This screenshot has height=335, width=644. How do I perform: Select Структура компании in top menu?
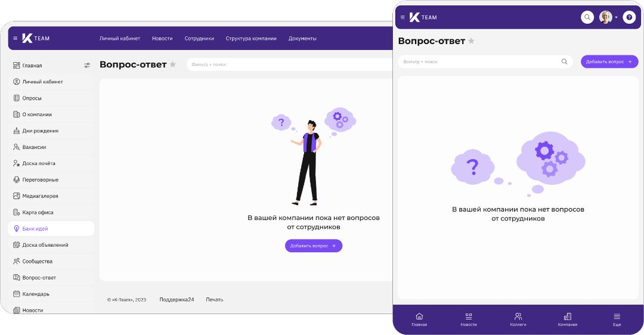[251, 38]
